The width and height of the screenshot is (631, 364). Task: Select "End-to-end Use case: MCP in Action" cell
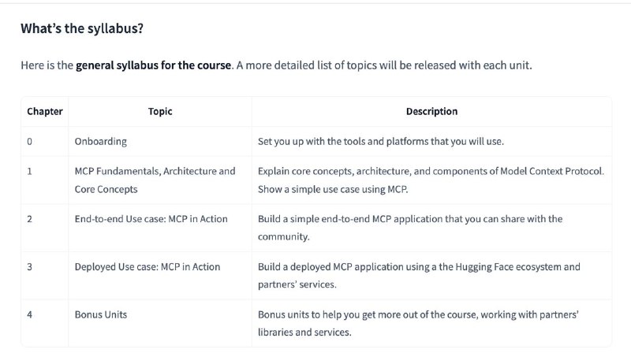point(160,228)
